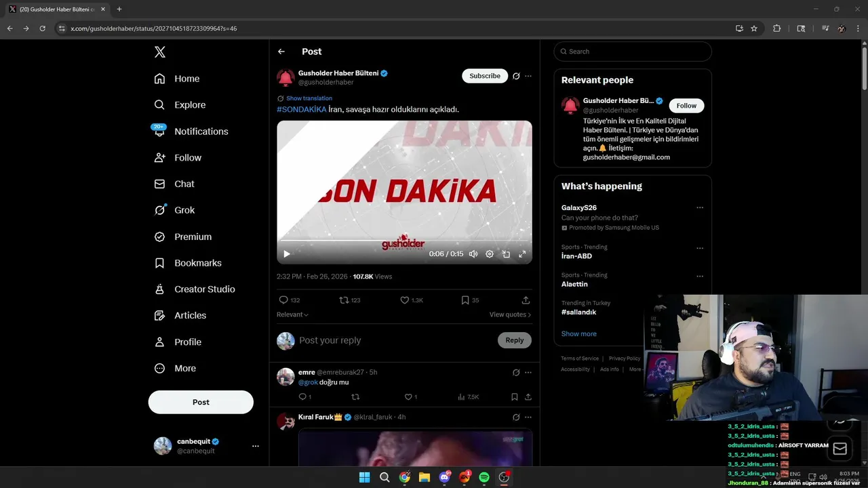
Task: Click the More circle icon in sidebar
Action: 159,368
